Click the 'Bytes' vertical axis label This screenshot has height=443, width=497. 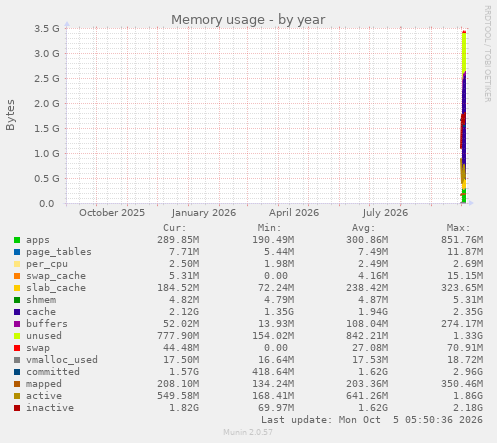click(10, 115)
